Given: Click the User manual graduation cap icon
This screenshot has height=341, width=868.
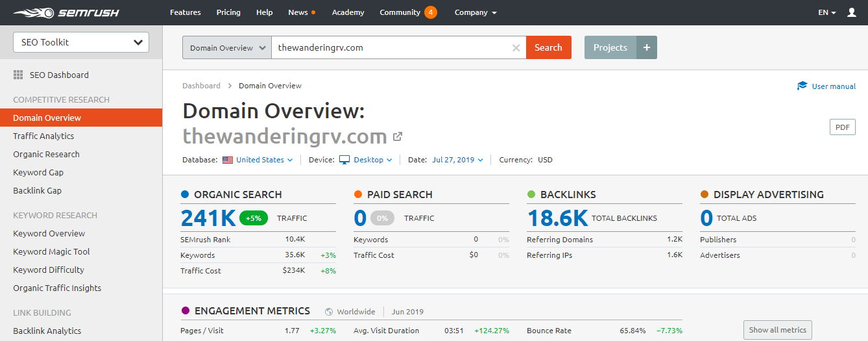Looking at the screenshot, I should point(802,86).
